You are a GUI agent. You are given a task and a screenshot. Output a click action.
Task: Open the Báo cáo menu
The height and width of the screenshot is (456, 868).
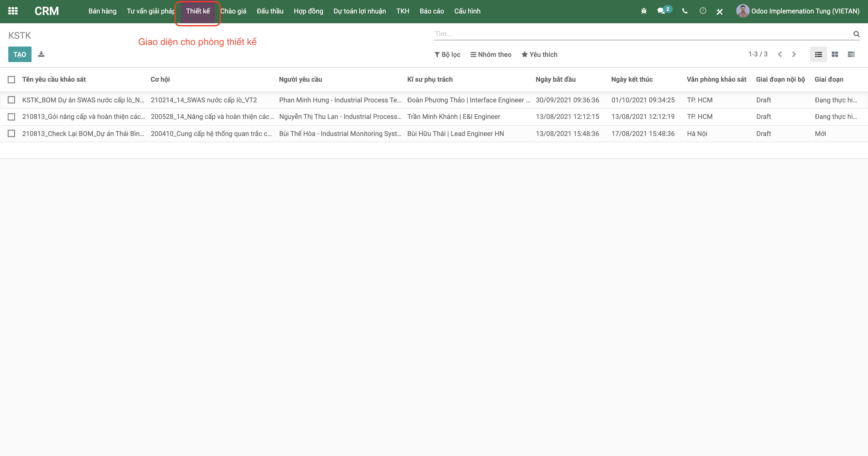click(431, 11)
